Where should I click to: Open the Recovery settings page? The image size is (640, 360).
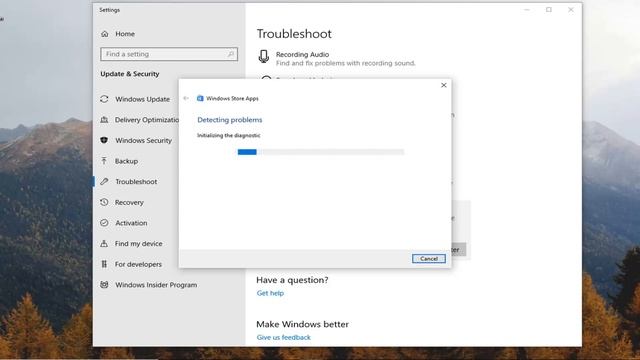[129, 202]
